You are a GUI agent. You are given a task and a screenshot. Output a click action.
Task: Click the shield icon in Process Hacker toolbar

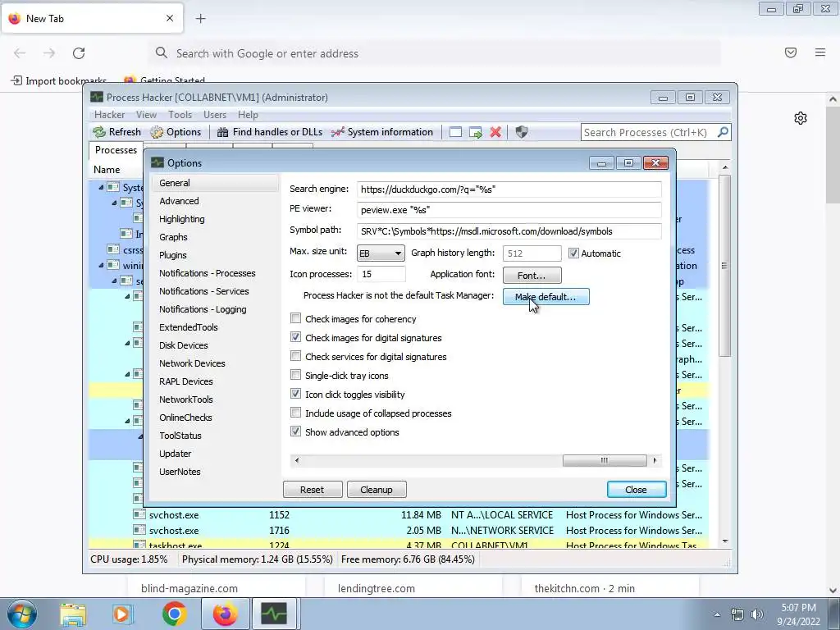pyautogui.click(x=521, y=132)
